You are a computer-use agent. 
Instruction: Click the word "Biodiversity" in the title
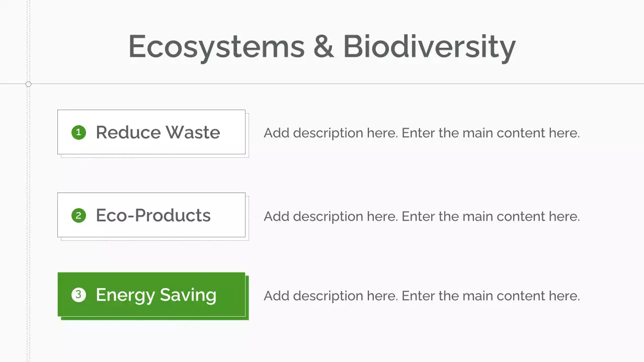click(x=429, y=47)
